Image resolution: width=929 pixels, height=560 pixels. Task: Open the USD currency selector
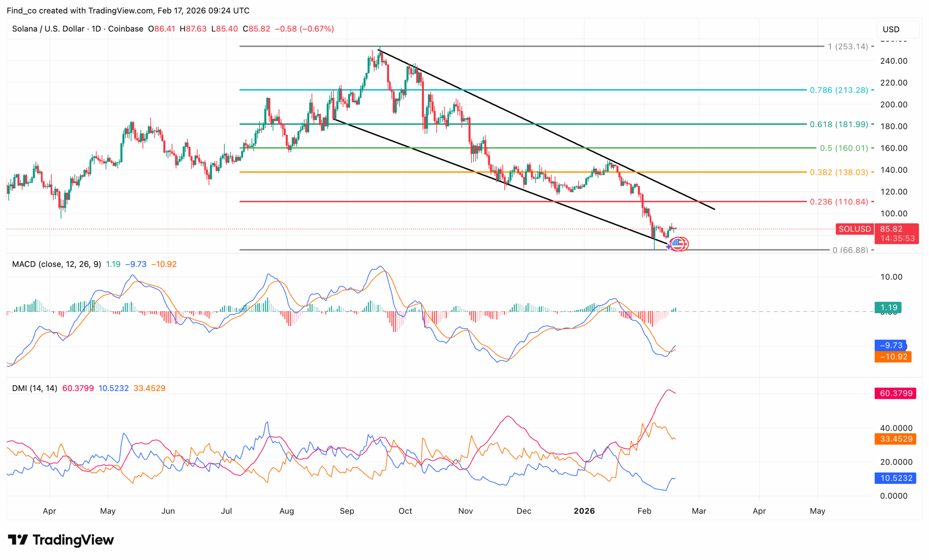point(899,29)
